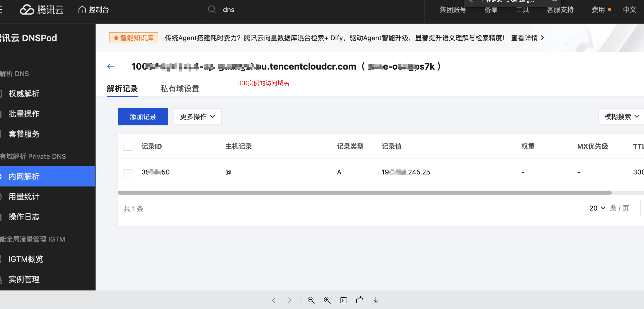Screen dimensions: 644x309
Task: Click the A record type cell
Action: coord(339,172)
